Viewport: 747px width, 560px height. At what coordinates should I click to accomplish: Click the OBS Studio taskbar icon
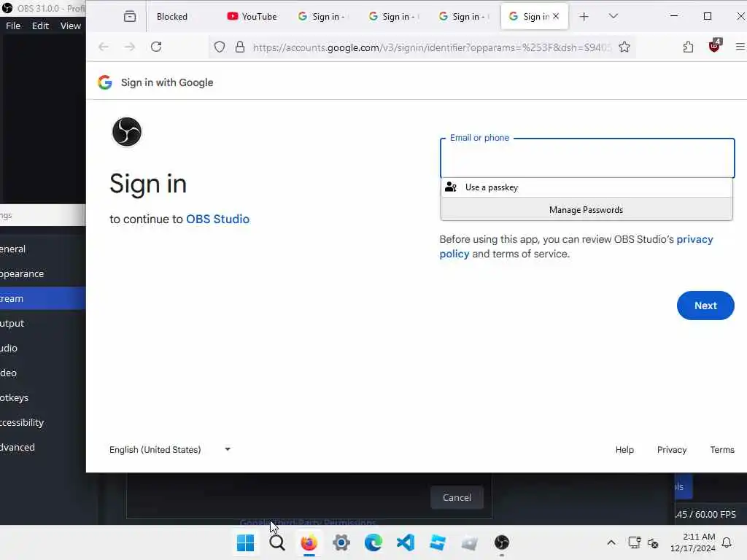click(502, 542)
